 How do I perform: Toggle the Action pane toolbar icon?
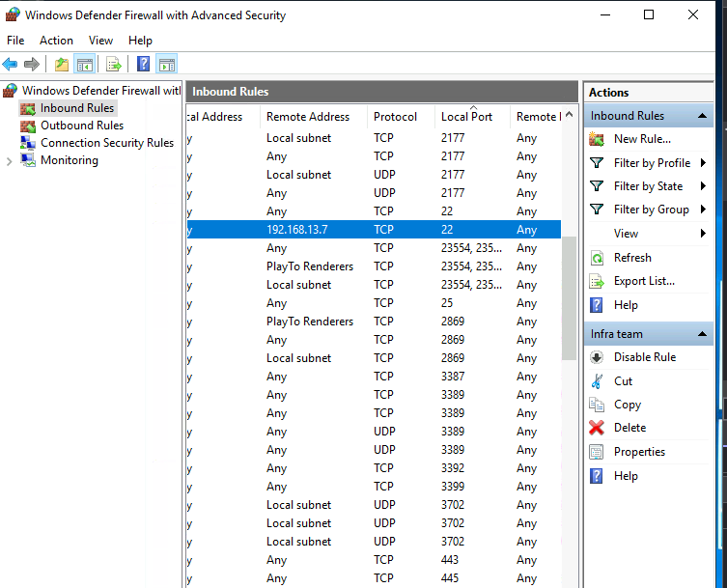(167, 64)
